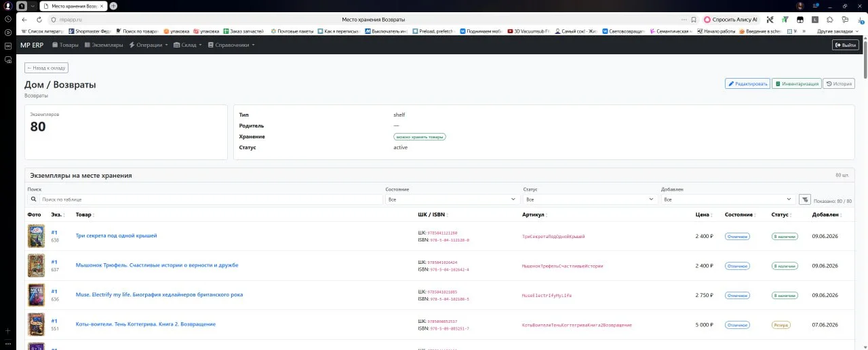Expand the Справочники dropdown menu

pos(231,45)
